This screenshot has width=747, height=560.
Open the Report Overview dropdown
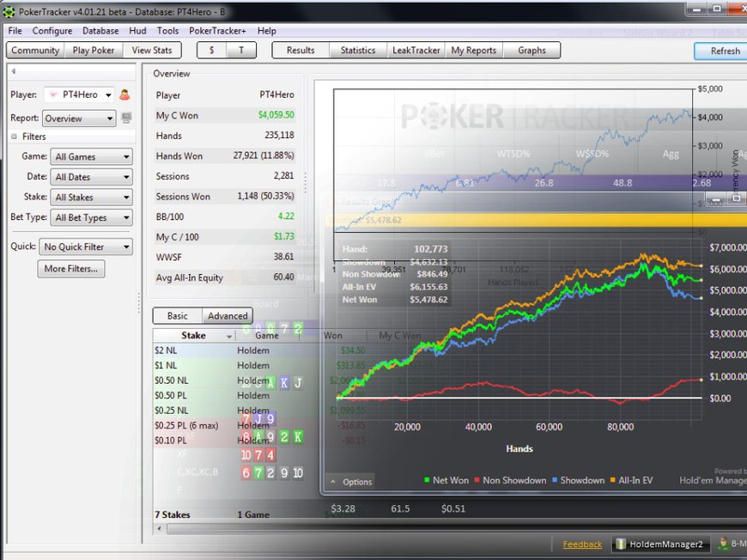point(79,119)
